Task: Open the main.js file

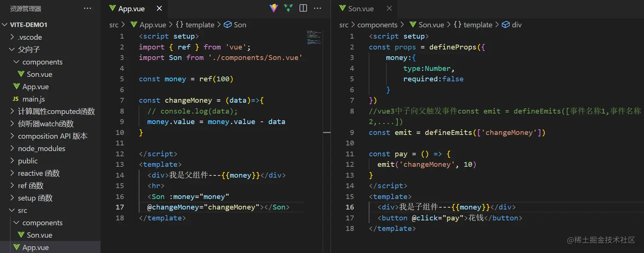Action: (x=50, y=99)
